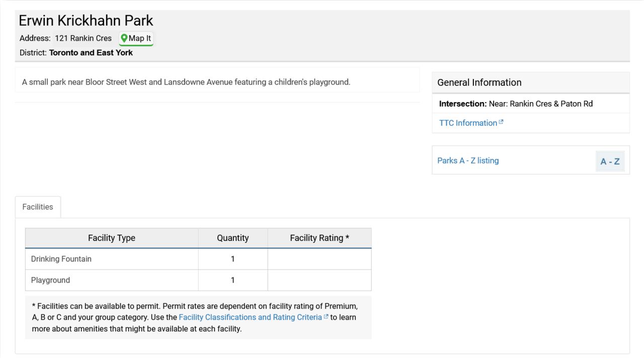Screen dimensions: 644x358
Task: Switch to the Facilities tab
Action: 38,207
